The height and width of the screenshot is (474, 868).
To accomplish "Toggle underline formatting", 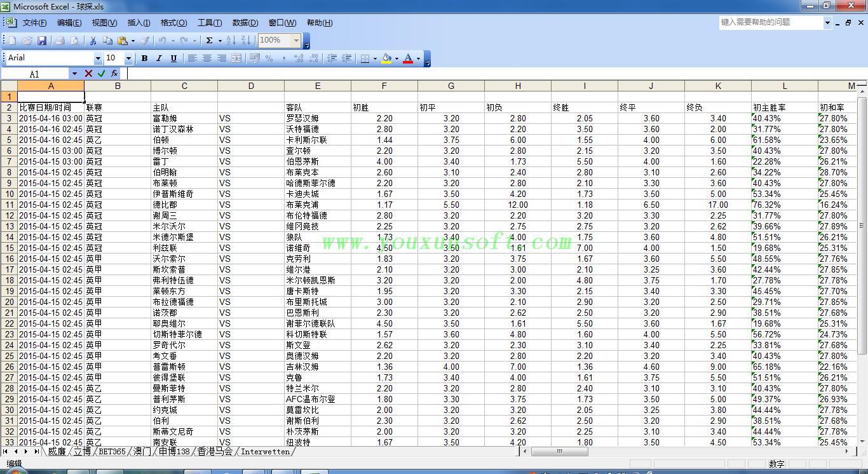I will tap(173, 58).
